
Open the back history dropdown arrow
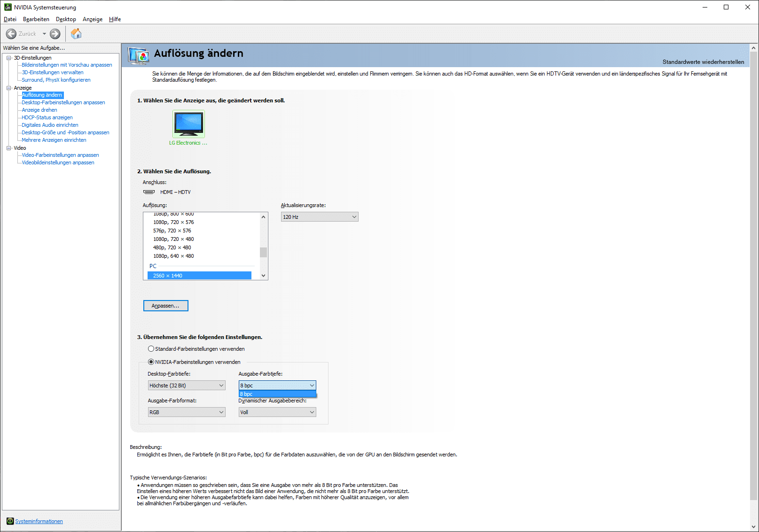point(44,34)
